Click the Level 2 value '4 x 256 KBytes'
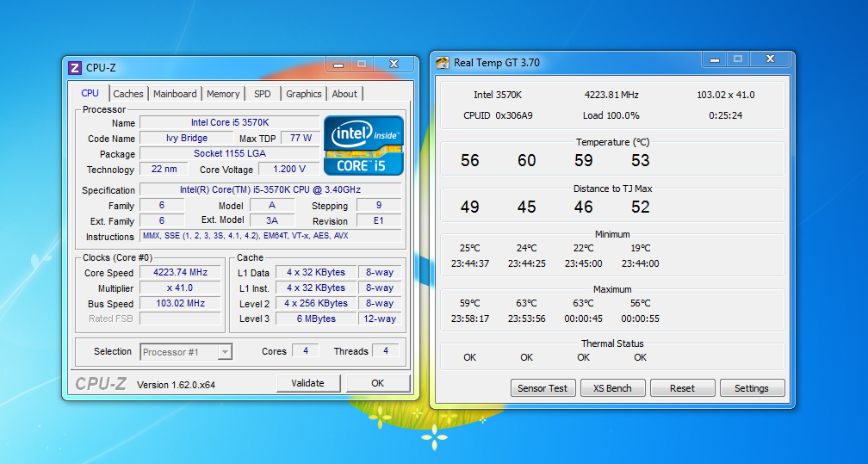The height and width of the screenshot is (464, 868). pos(316,303)
